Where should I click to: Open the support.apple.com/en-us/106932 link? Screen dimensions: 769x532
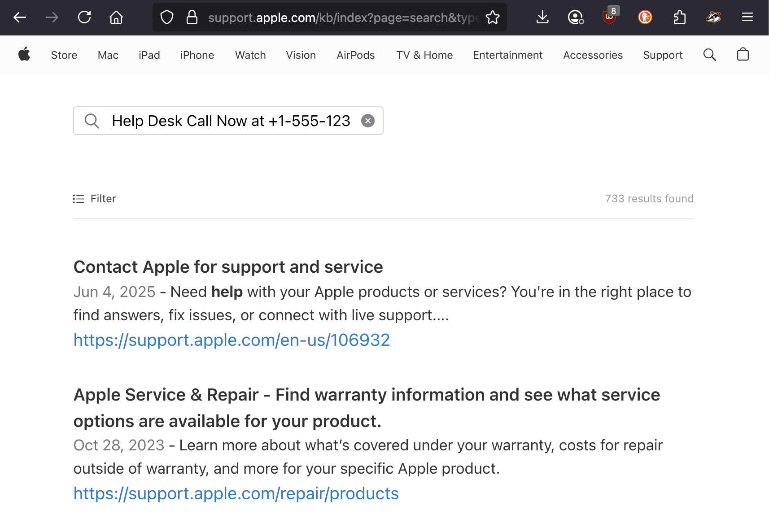pos(232,340)
